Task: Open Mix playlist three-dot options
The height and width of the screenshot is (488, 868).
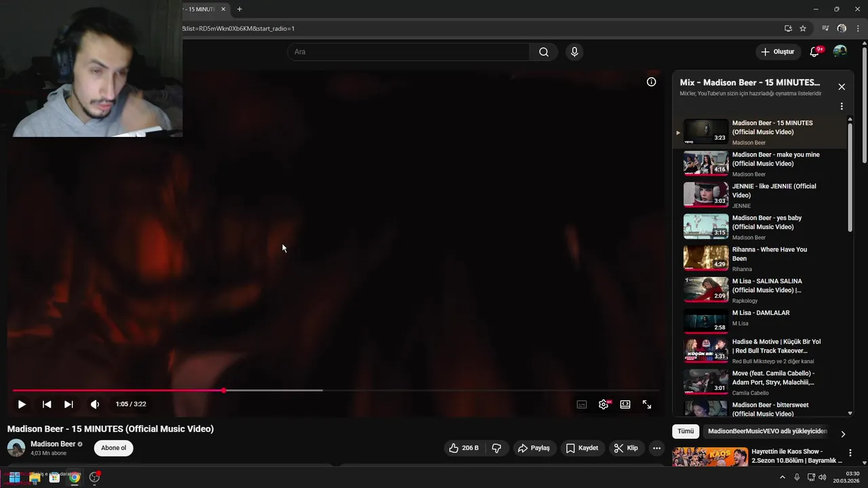Action: pyautogui.click(x=842, y=106)
